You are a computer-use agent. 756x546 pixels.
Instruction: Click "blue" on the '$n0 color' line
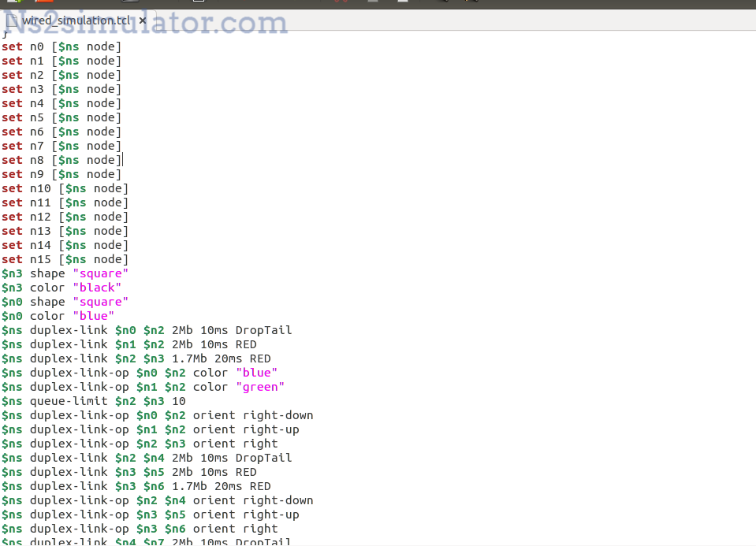click(x=94, y=316)
